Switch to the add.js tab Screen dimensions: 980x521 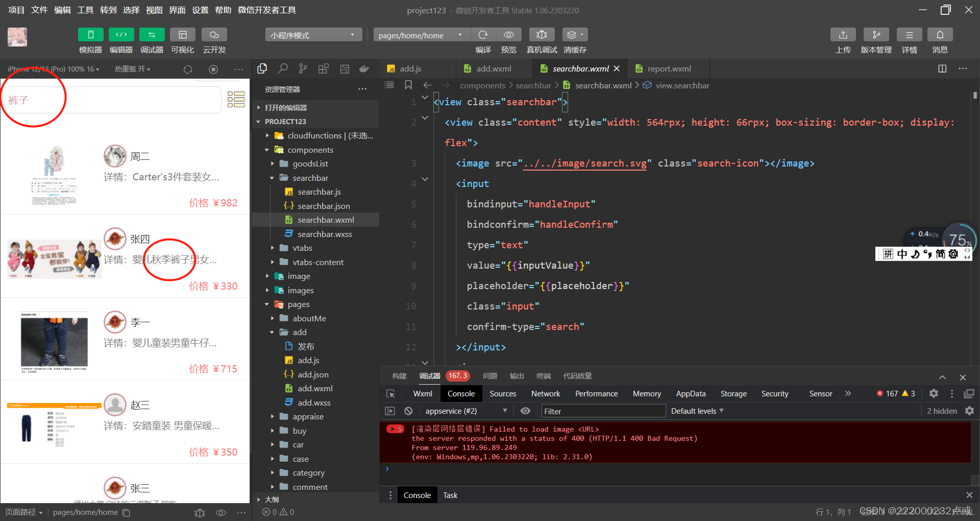point(410,68)
